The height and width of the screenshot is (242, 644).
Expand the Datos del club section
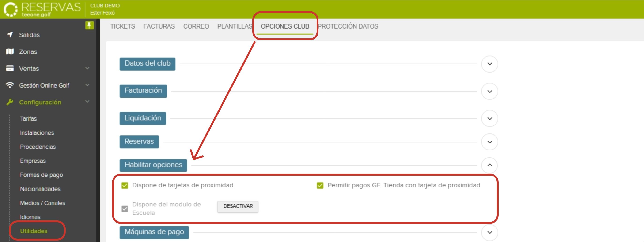pos(489,64)
